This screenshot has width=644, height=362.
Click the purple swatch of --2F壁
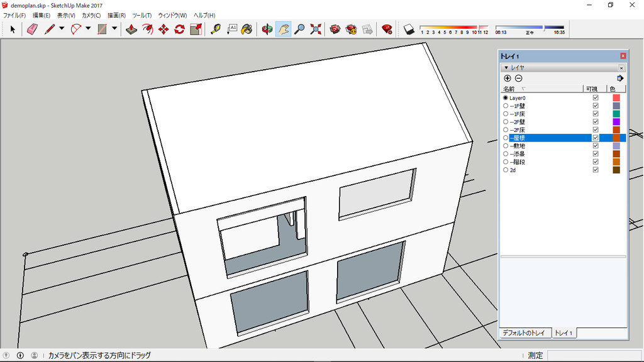(x=616, y=122)
